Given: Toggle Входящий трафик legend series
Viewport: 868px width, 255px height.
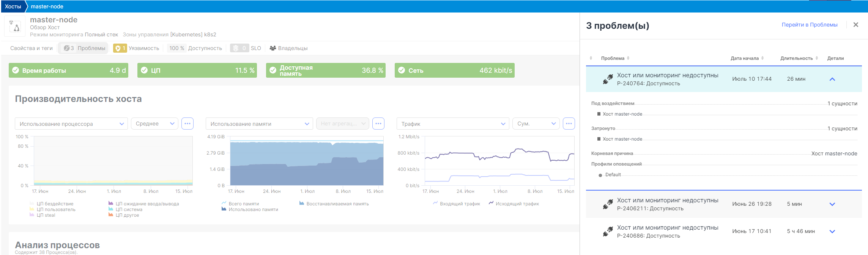Looking at the screenshot, I should pyautogui.click(x=460, y=204).
